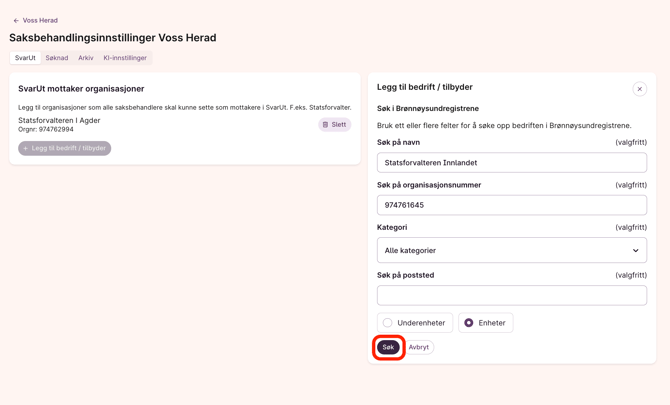This screenshot has width=670, height=405.
Task: Close the Legg til bedrift panel
Action: click(639, 89)
